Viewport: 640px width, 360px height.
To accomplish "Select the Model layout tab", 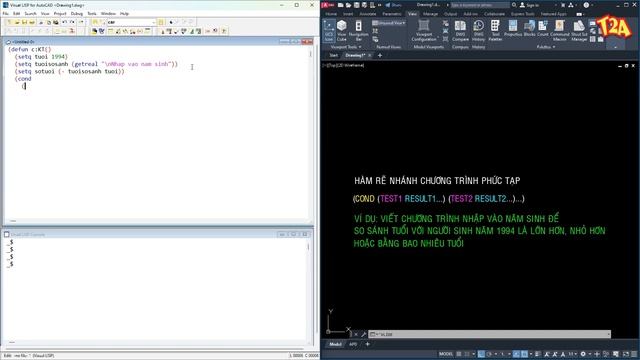I will click(x=336, y=344).
